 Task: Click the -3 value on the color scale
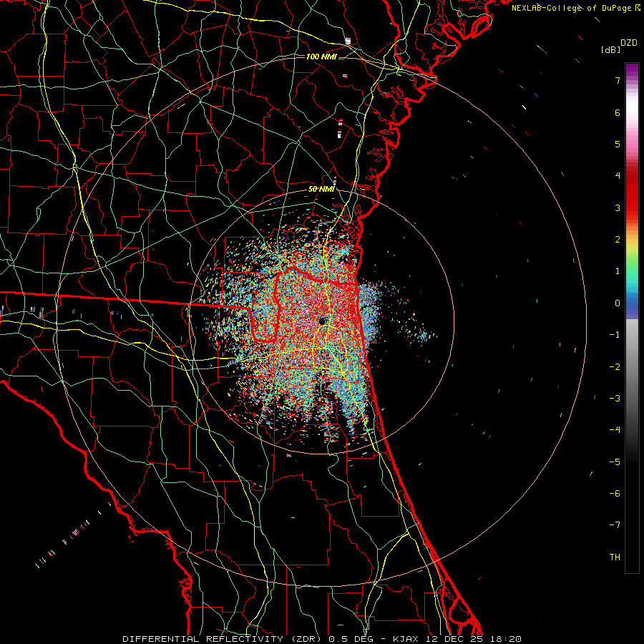point(615,398)
